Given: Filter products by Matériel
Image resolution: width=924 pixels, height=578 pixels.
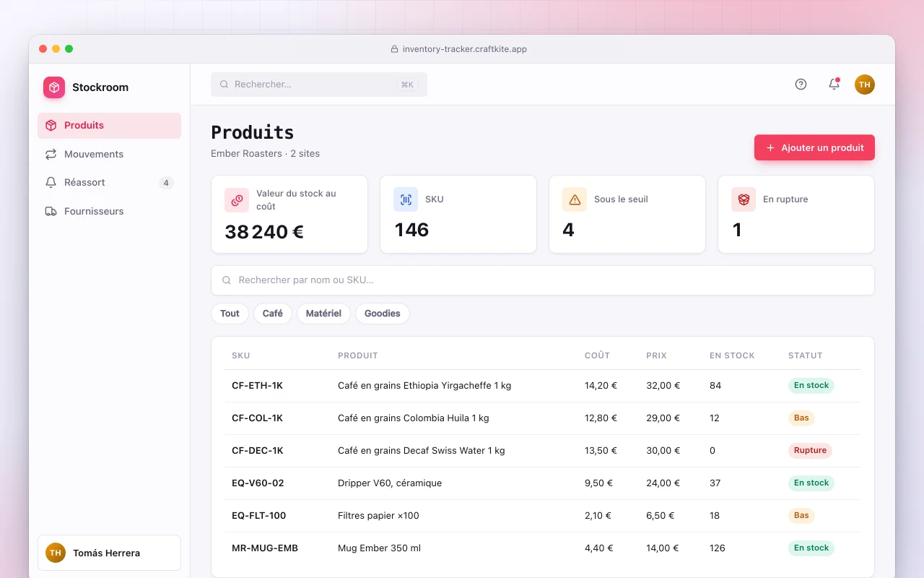Looking at the screenshot, I should (323, 314).
